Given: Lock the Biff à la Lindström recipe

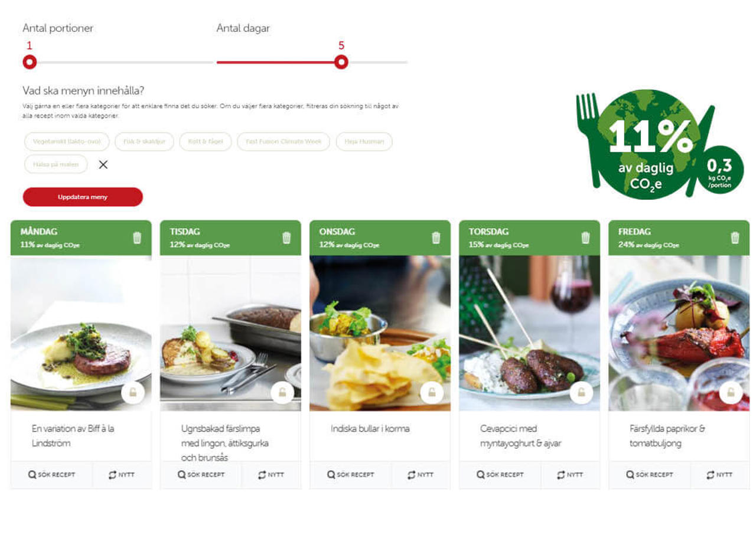Looking at the screenshot, I should (x=133, y=393).
